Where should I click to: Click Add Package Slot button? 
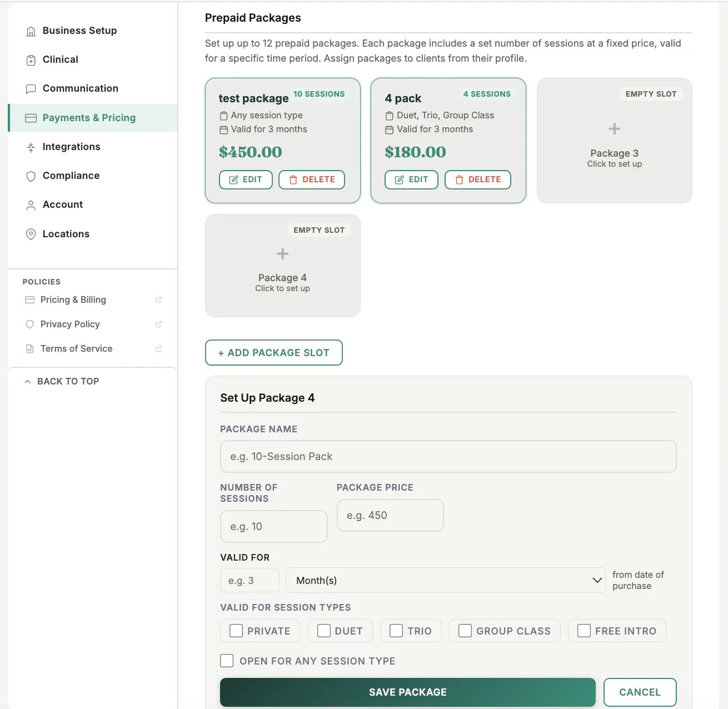[274, 353]
